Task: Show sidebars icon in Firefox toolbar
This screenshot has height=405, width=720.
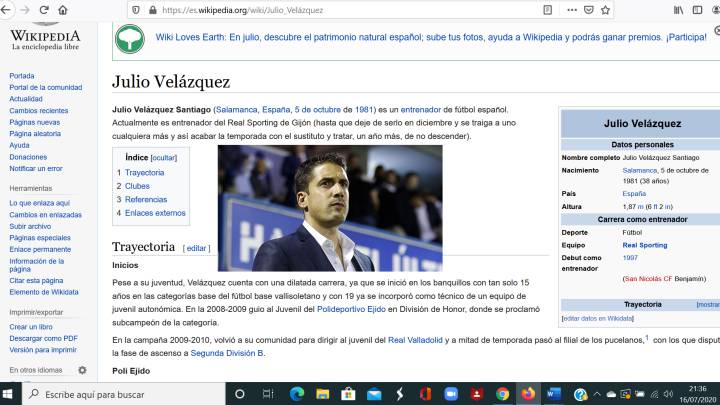Action: click(697, 10)
